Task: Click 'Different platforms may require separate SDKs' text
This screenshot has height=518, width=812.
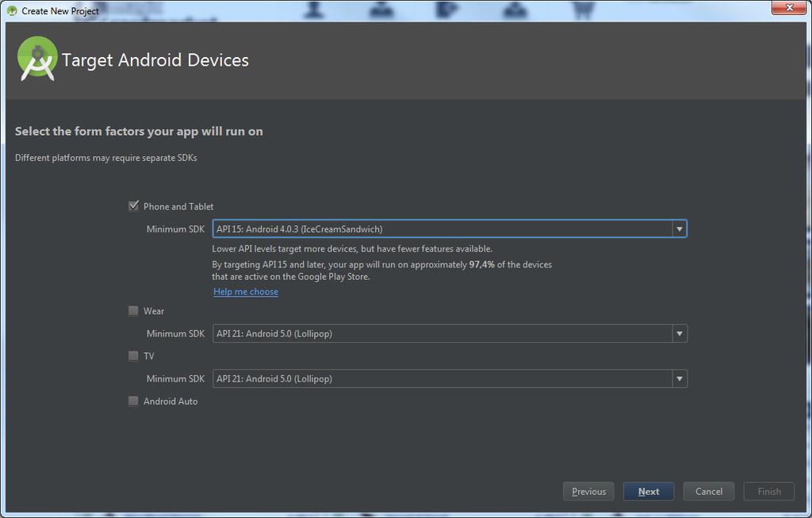Action: pos(106,158)
